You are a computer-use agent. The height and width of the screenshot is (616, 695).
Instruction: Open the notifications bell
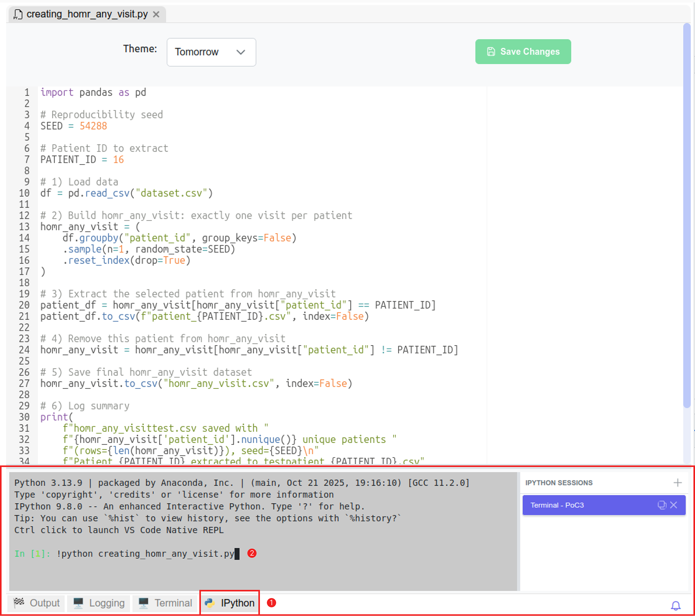(675, 605)
